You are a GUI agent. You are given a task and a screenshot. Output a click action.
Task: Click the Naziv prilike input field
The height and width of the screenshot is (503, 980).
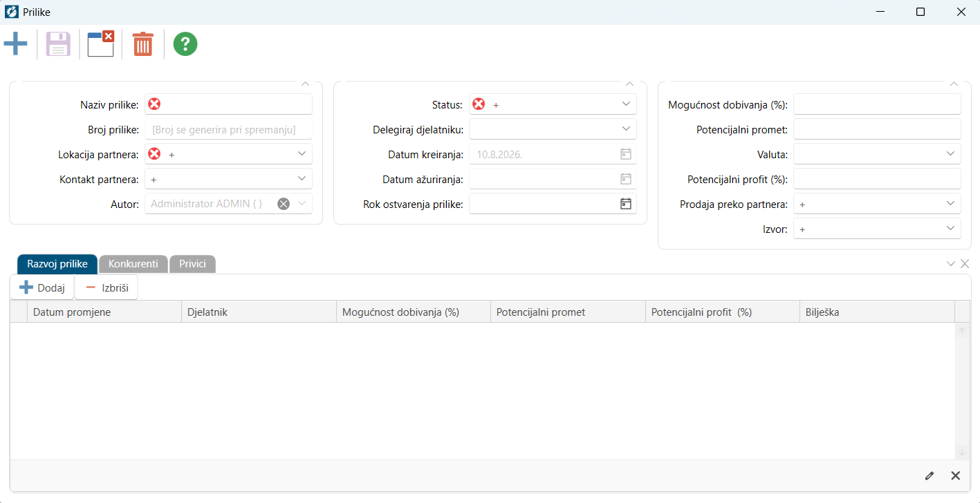coord(228,104)
